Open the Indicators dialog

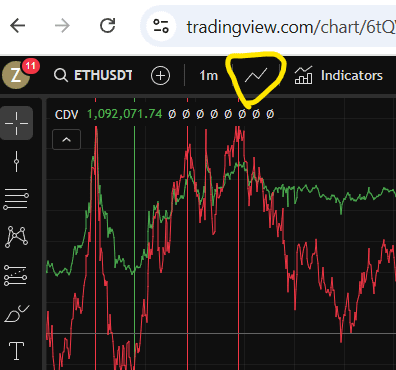338,75
